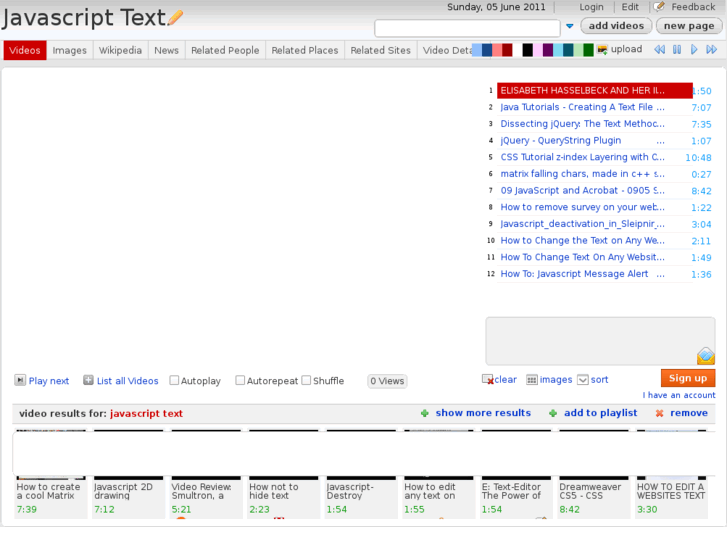
Task: Open HOW TO EDIT A WEBSITES TEXT thumbnail
Action: pyautogui.click(x=671, y=473)
